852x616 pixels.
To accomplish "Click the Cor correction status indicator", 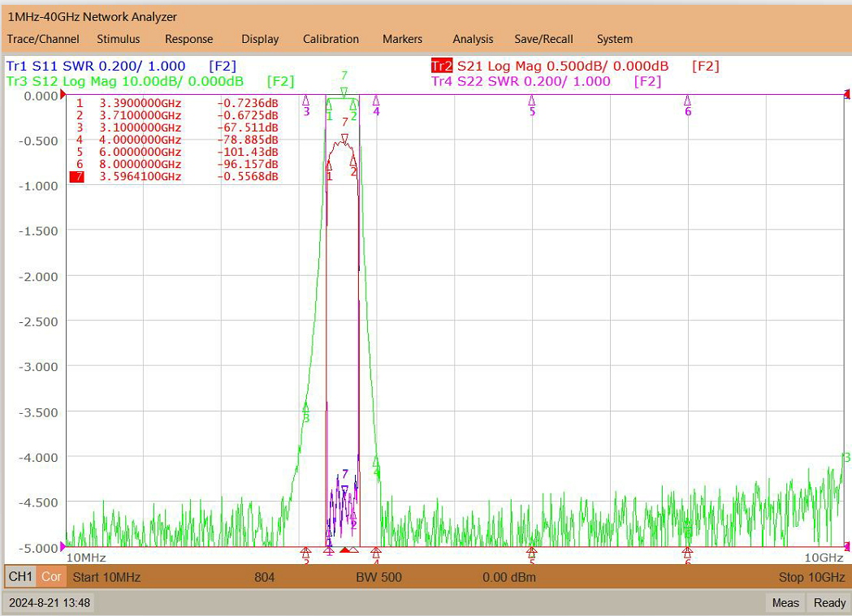I will pyautogui.click(x=52, y=576).
